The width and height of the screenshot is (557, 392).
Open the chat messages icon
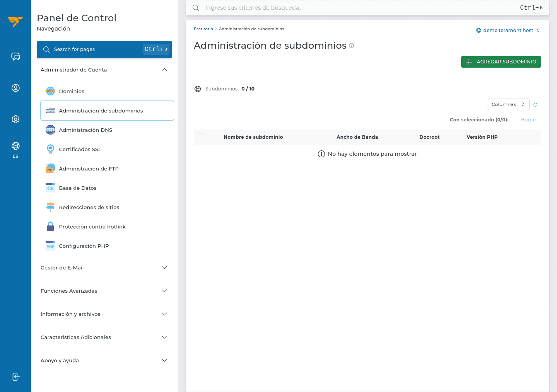click(15, 57)
